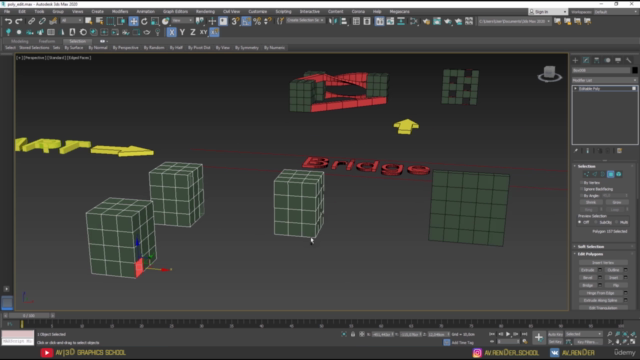Viewport: 640px width, 360px height.
Task: Enable Ignore Backfacing checkbox
Action: pyautogui.click(x=581, y=189)
